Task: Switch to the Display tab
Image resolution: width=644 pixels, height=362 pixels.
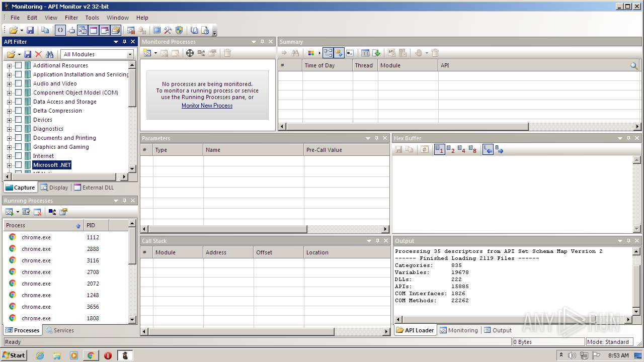Action: point(54,188)
